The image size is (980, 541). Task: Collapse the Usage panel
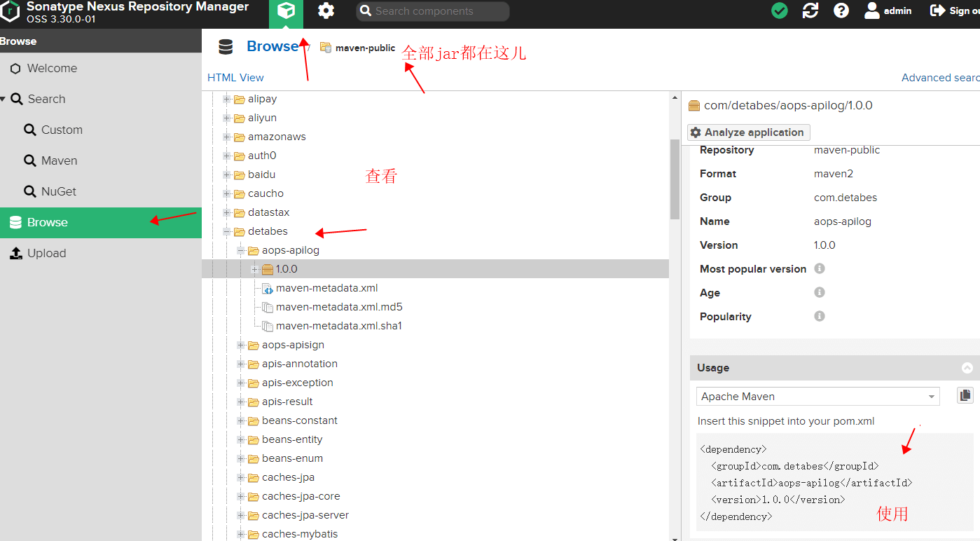tap(967, 368)
